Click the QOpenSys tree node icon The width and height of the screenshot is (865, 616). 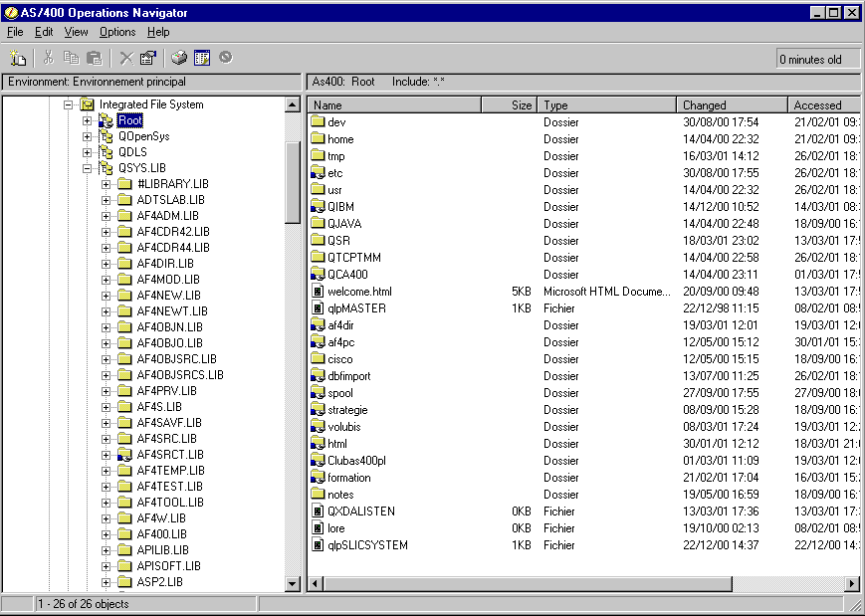pyautogui.click(x=106, y=136)
